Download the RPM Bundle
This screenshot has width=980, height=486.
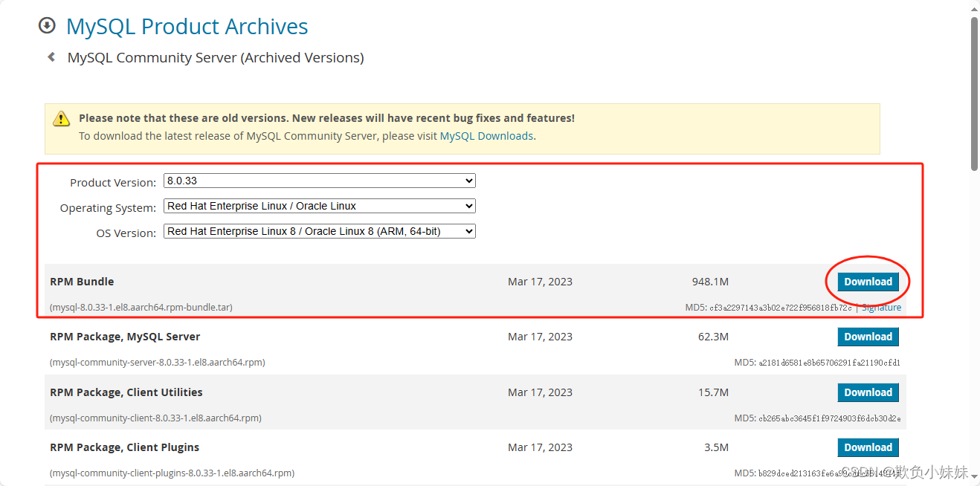tap(868, 282)
